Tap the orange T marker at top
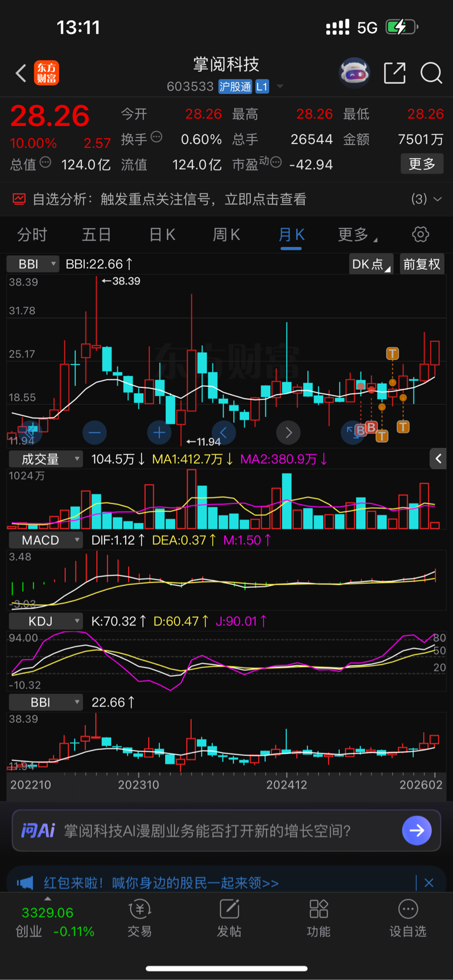Viewport: 453px width, 980px height. [x=392, y=354]
